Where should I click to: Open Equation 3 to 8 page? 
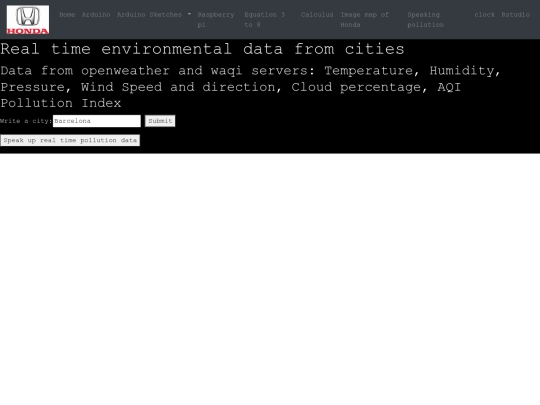(264, 20)
